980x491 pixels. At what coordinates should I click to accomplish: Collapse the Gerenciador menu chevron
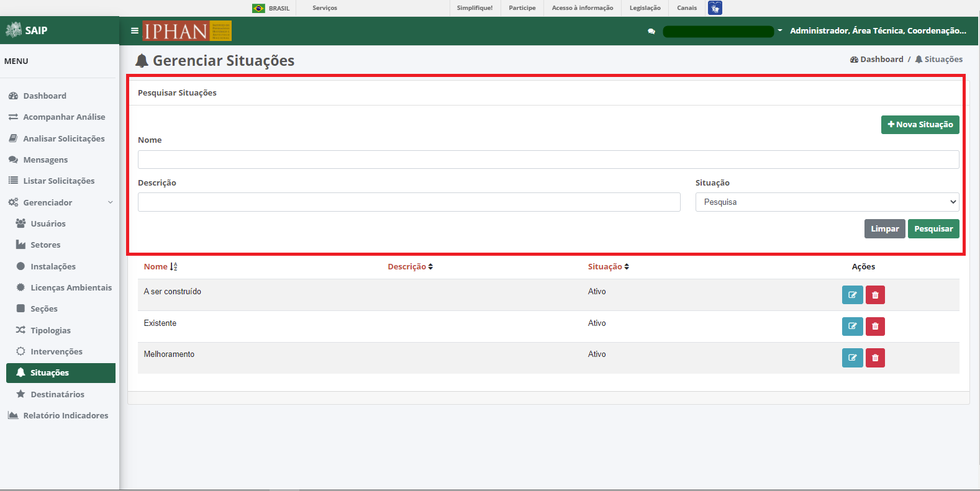(111, 202)
